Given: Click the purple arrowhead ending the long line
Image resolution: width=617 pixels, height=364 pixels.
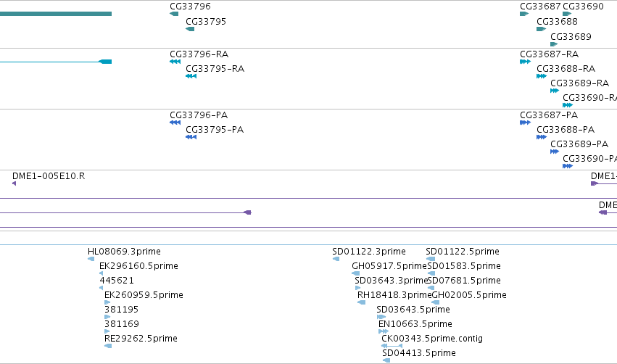Looking at the screenshot, I should 247,212.
